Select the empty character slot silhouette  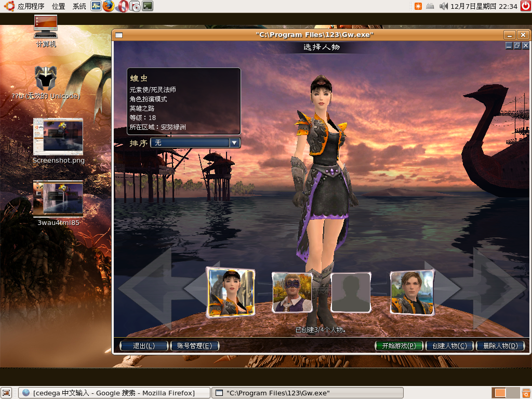pyautogui.click(x=351, y=292)
